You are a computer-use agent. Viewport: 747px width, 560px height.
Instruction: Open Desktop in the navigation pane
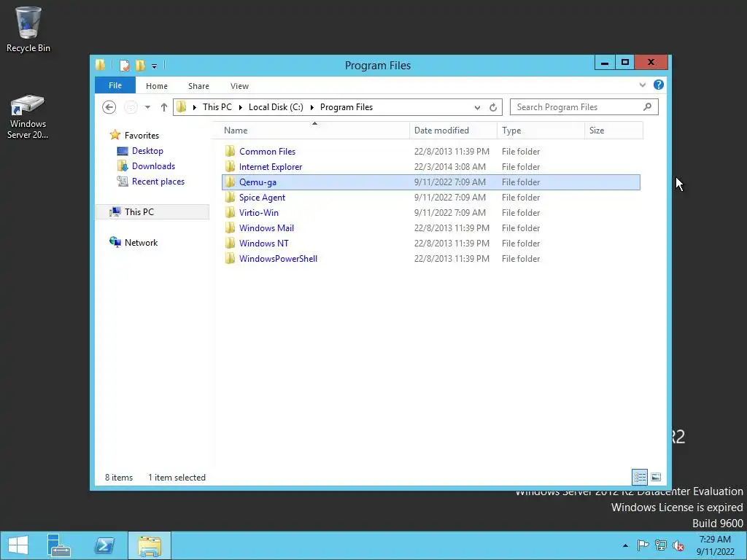pyautogui.click(x=147, y=151)
